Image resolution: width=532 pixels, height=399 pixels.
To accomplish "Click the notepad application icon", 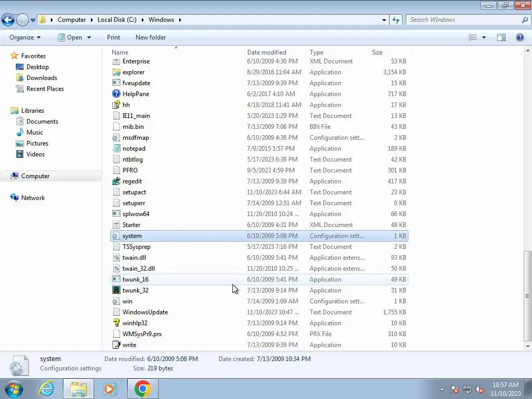I will [116, 149].
